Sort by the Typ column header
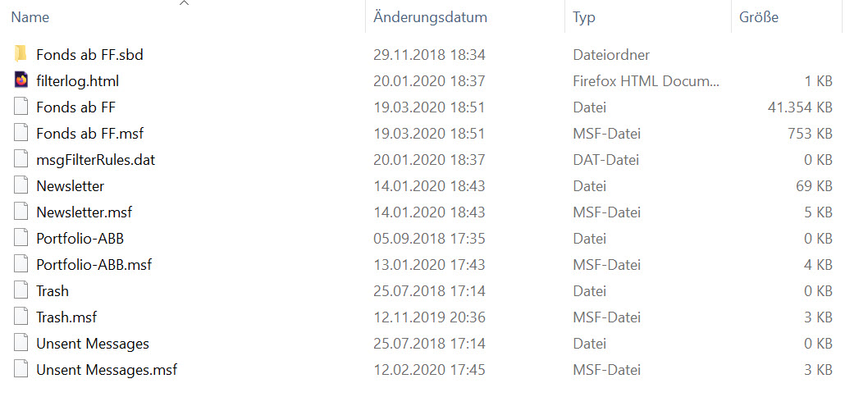The image size is (868, 397). 584,17
